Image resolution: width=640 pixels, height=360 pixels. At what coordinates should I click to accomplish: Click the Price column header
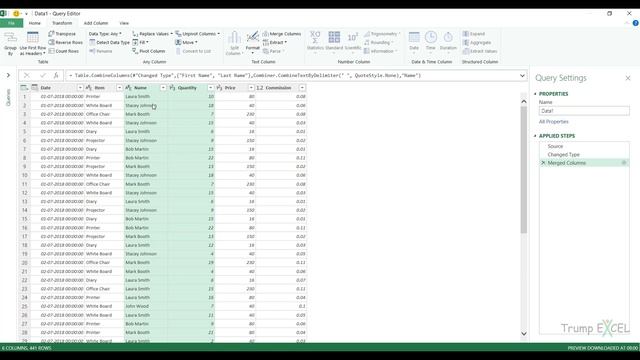[x=235, y=87]
